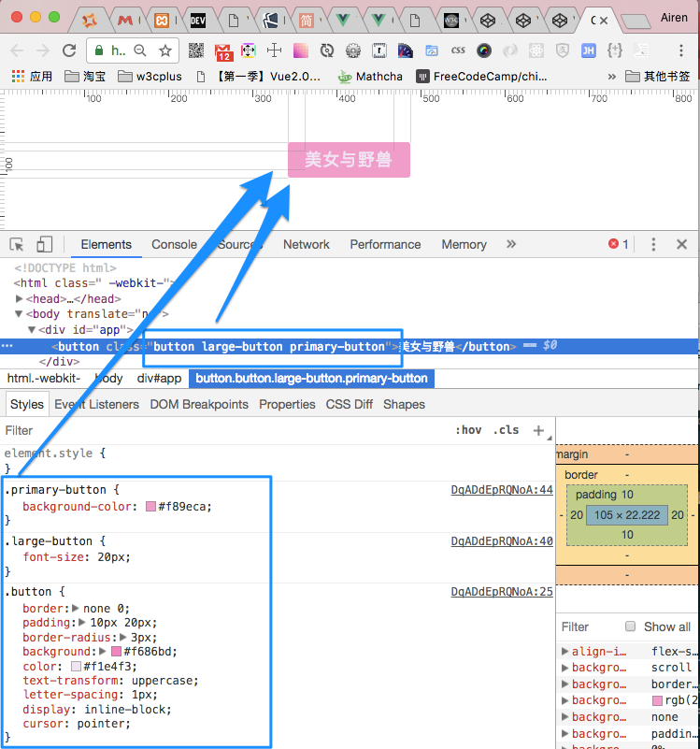700x749 pixels.
Task: Expand the head element node
Action: pos(19,298)
